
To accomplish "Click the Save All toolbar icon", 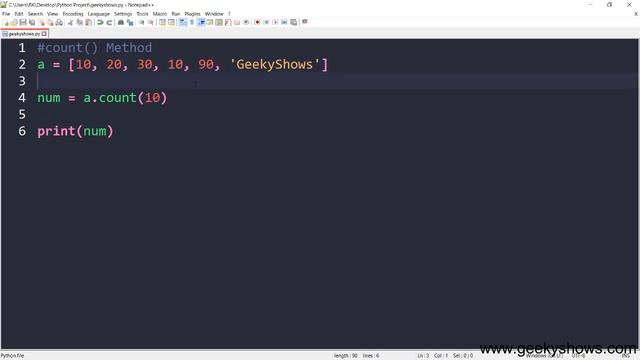I will click(32, 22).
